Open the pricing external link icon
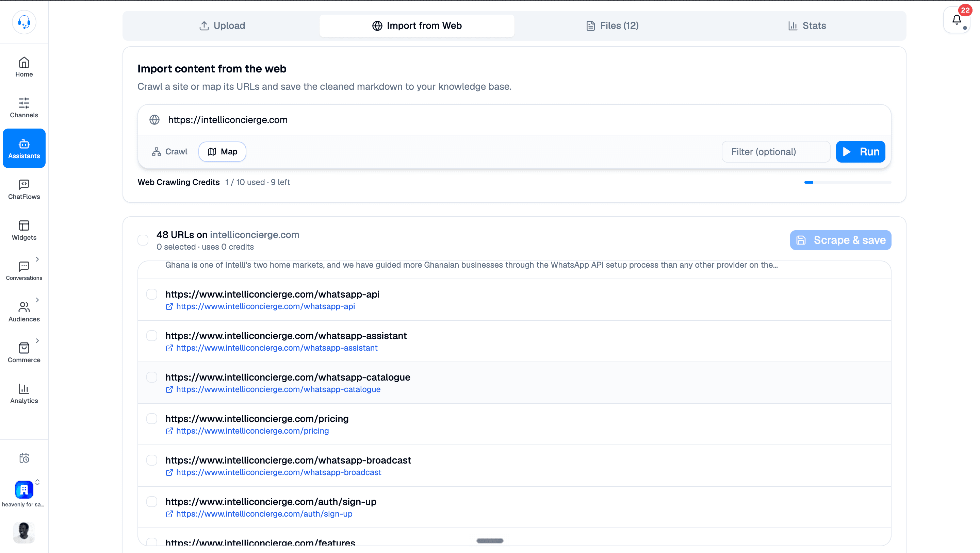 (x=169, y=431)
